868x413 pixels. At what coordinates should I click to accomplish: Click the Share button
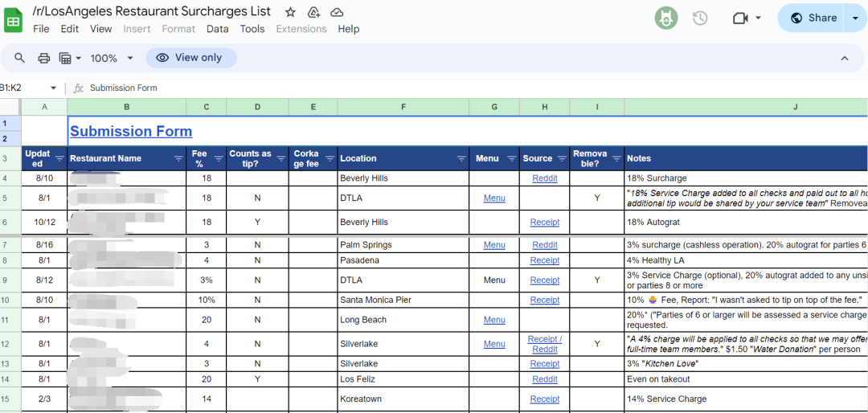click(x=813, y=18)
